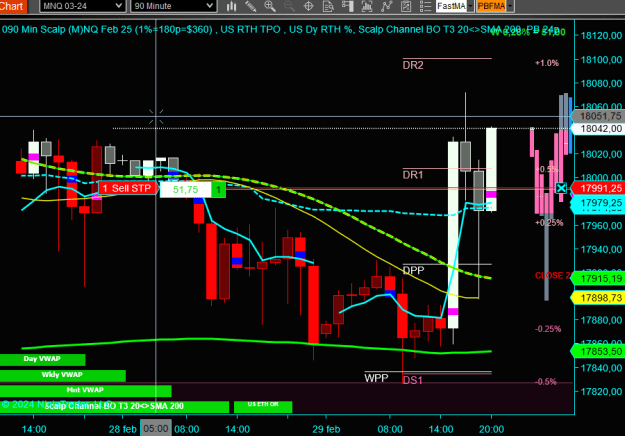The height and width of the screenshot is (436, 625).
Task: Click the 18020,00 price scale label
Action: (601, 154)
